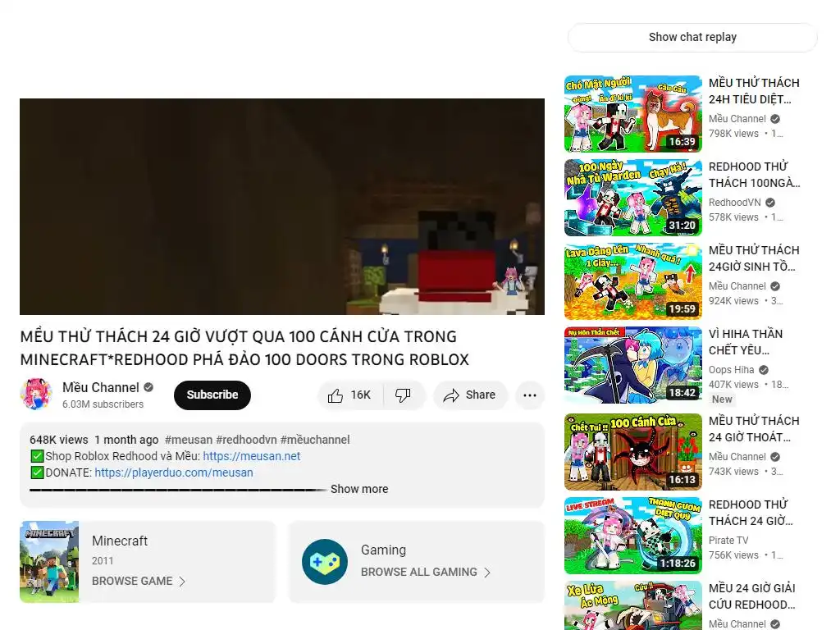The image size is (840, 630).
Task: Open the 19:59 Lava Dâng Lên thumbnail
Action: pos(632,281)
